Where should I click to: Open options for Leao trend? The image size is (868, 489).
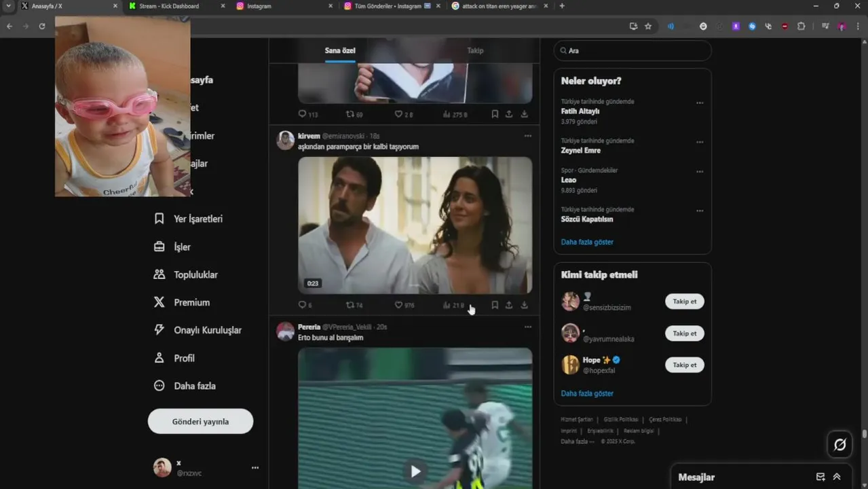(x=700, y=172)
